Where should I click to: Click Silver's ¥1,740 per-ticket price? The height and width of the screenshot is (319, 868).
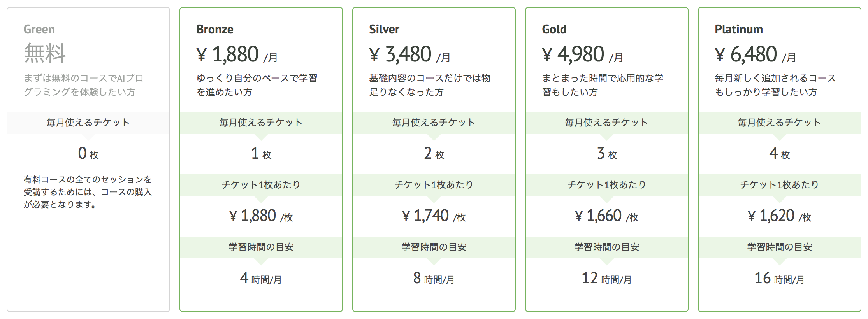click(x=434, y=216)
